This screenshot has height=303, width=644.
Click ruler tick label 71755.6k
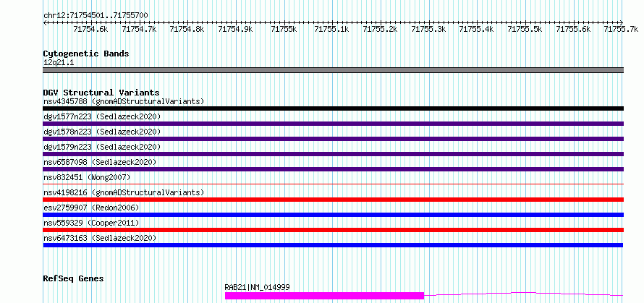pyautogui.click(x=573, y=29)
